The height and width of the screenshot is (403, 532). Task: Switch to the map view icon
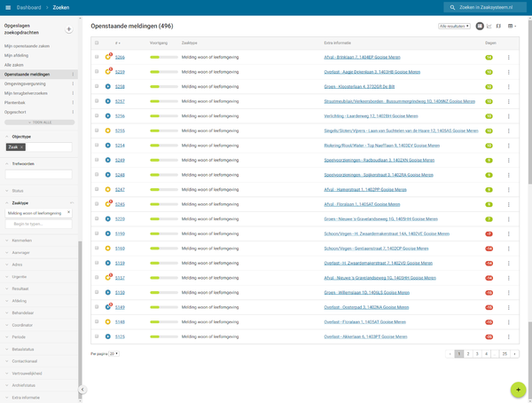[499, 27]
